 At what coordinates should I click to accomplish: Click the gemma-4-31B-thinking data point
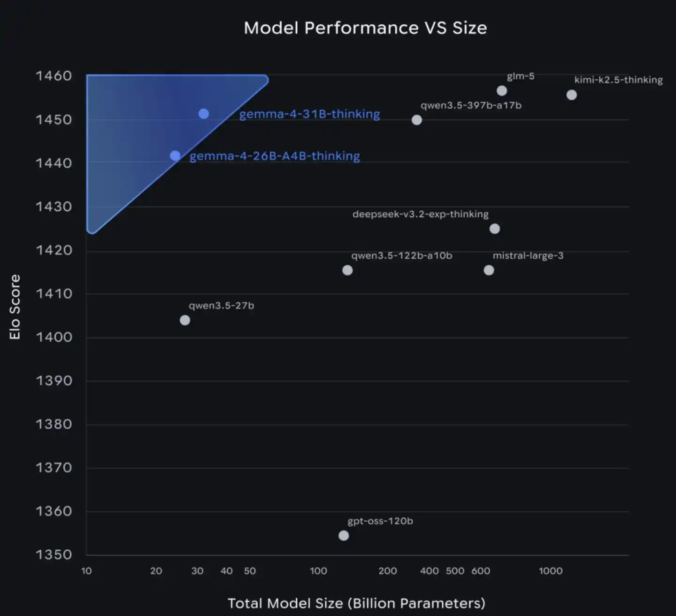(x=203, y=114)
